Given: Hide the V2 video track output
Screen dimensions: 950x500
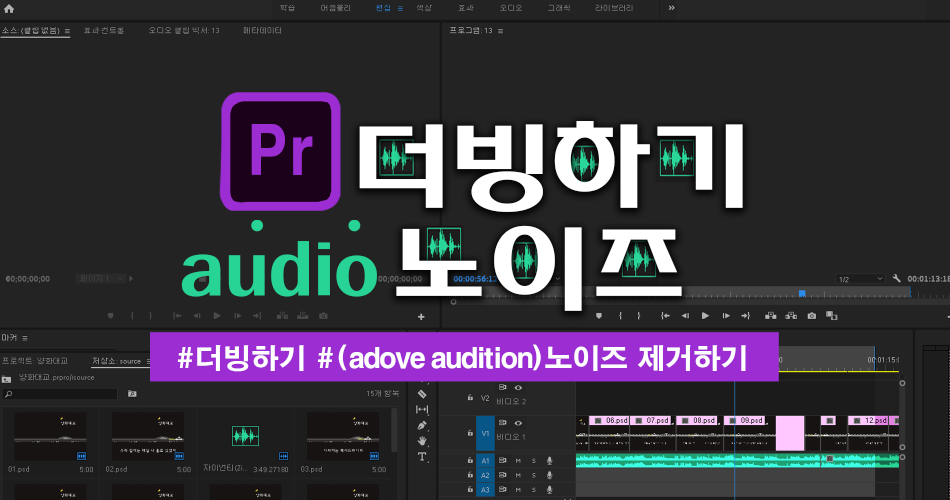Looking at the screenshot, I should coord(519,388).
